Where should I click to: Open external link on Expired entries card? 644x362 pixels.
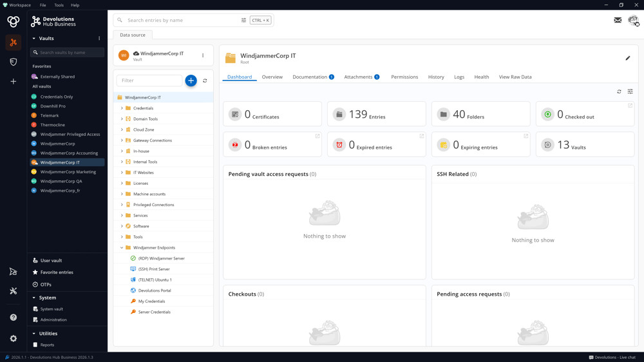click(421, 136)
